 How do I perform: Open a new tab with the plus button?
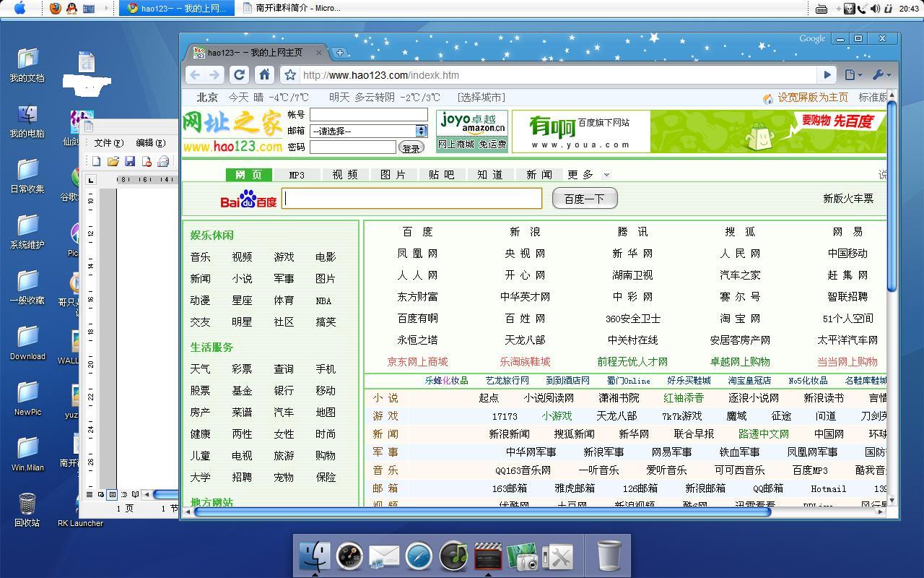coord(339,52)
